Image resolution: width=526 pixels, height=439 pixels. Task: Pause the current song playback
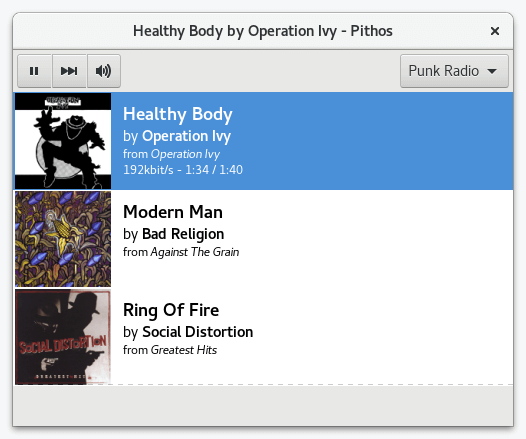coord(34,71)
